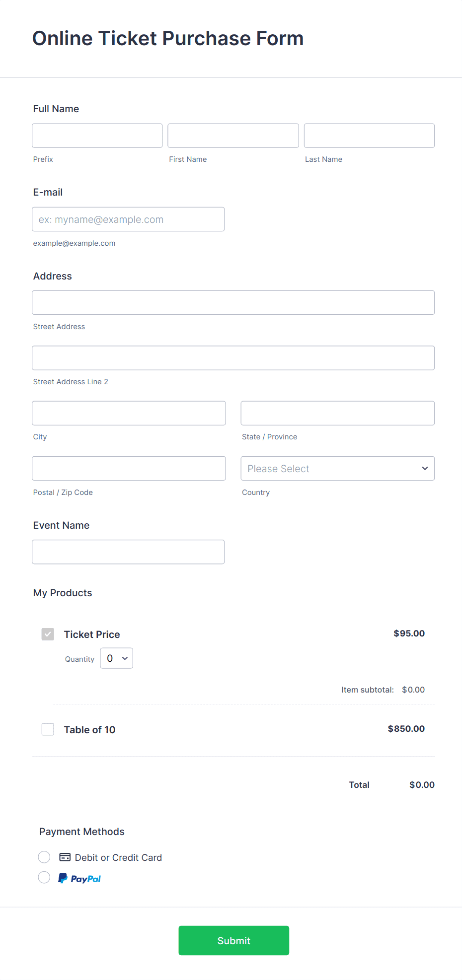Change quantity from 0 using dropdown
Screen dimensions: 462x980
coord(116,658)
